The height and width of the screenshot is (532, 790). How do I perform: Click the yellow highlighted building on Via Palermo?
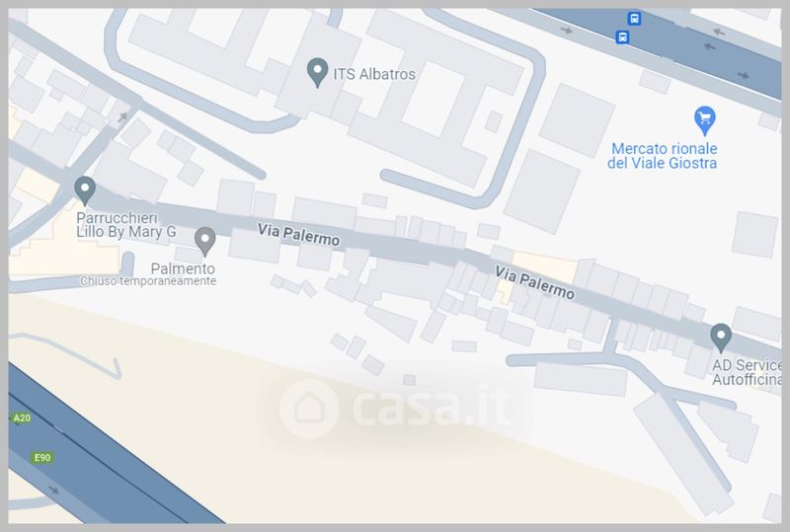(544, 267)
